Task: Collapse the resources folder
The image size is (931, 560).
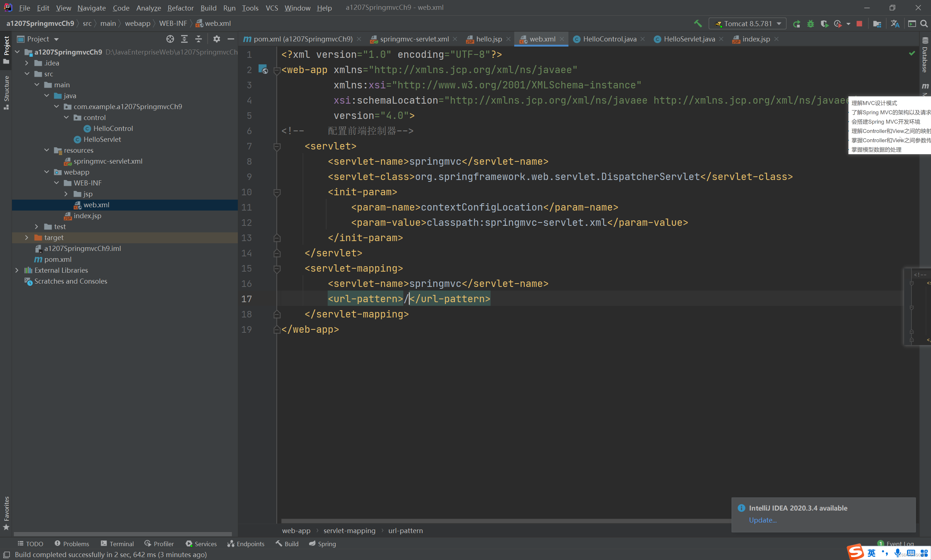Action: tap(47, 150)
